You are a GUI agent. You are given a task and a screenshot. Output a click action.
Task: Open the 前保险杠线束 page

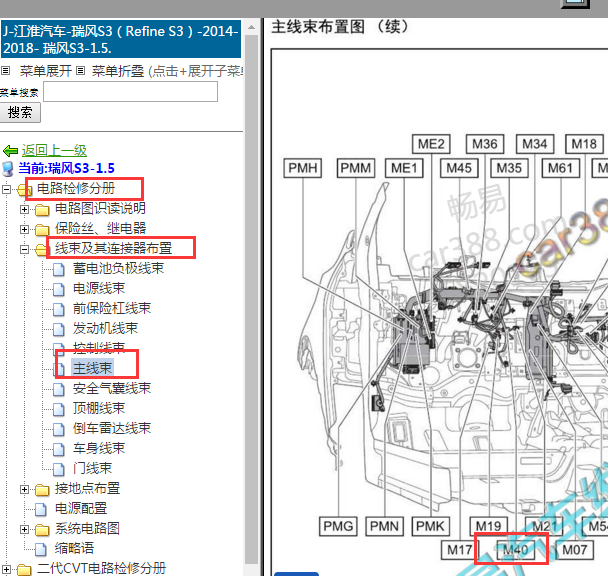coord(112,308)
